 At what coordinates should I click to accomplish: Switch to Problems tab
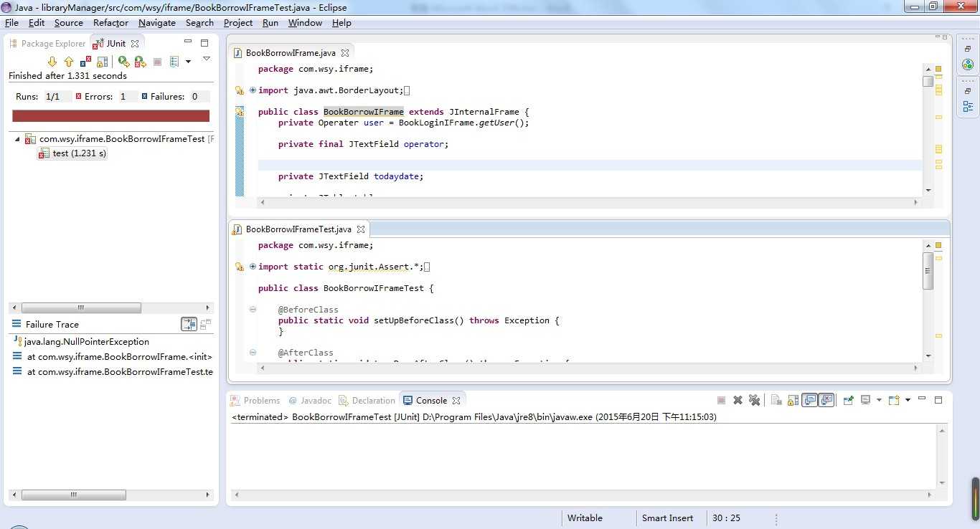(x=255, y=401)
